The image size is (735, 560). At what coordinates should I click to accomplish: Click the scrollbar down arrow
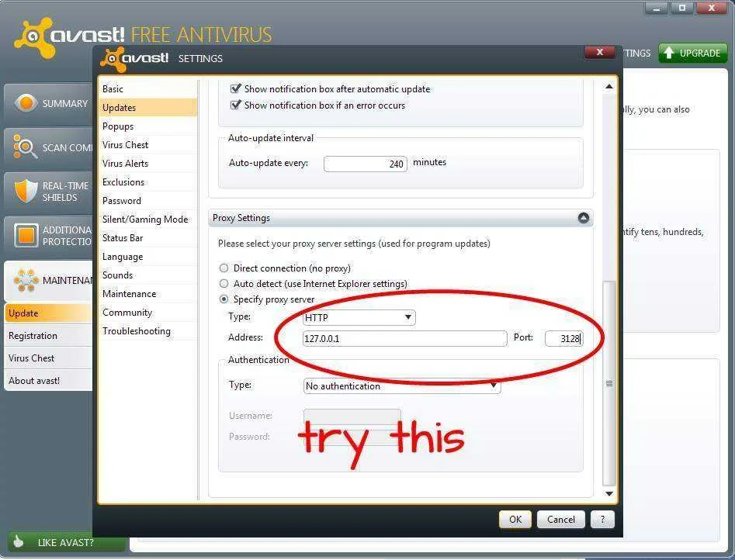pos(609,493)
